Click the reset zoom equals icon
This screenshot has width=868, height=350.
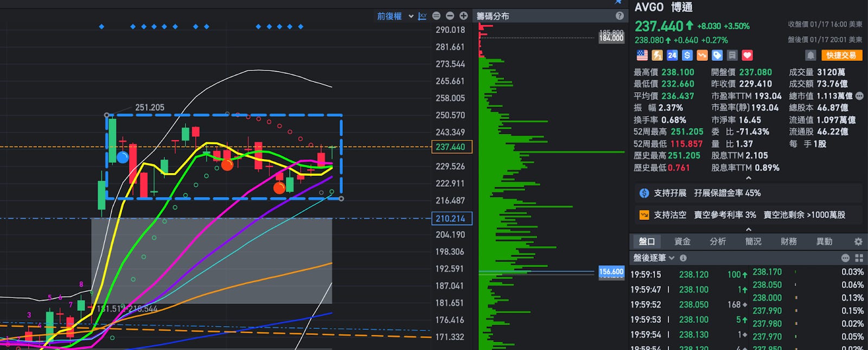point(436,16)
